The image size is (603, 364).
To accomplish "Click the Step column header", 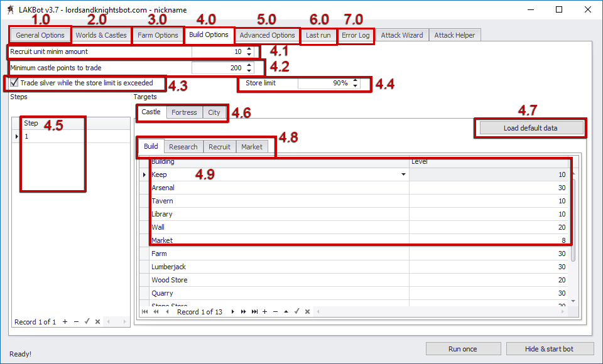I will pyautogui.click(x=76, y=123).
